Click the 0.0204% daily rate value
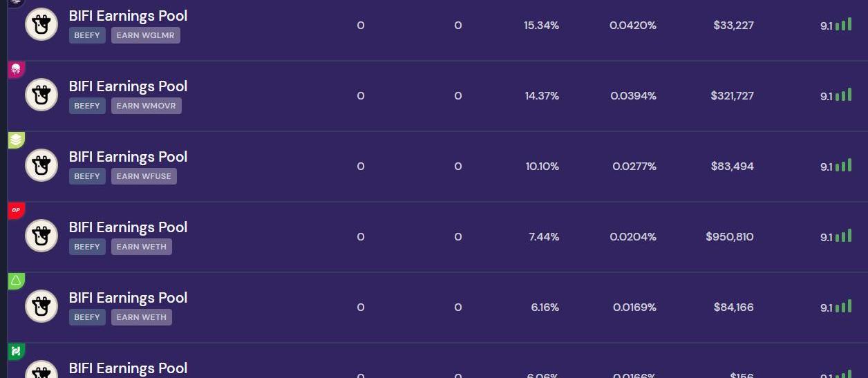Image resolution: width=868 pixels, height=378 pixels. click(632, 237)
